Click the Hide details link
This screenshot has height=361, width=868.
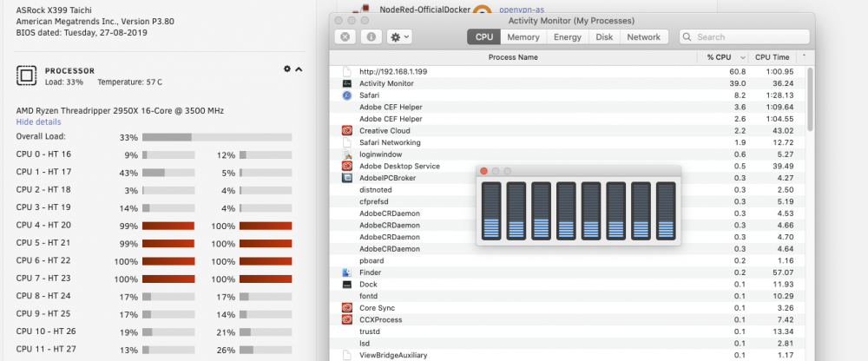38,121
